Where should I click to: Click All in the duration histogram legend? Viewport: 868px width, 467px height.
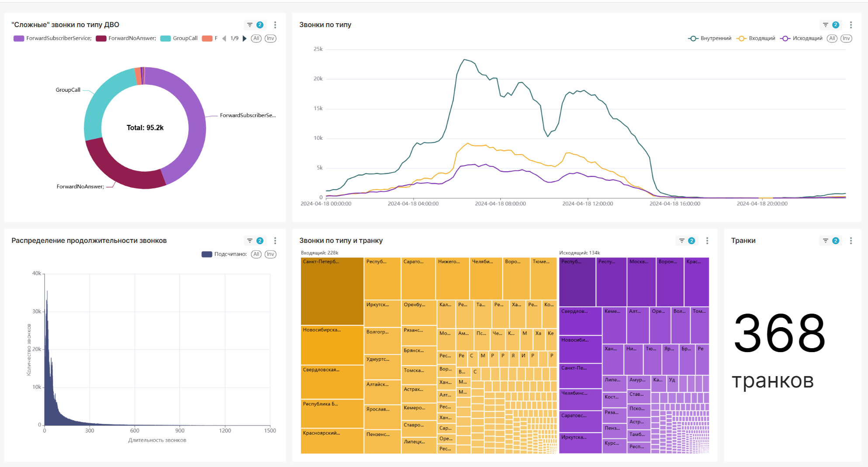point(256,254)
